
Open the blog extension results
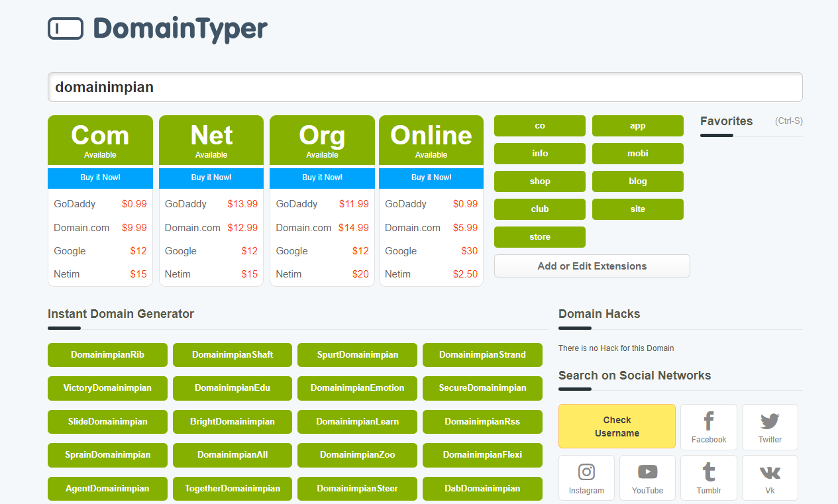[637, 181]
